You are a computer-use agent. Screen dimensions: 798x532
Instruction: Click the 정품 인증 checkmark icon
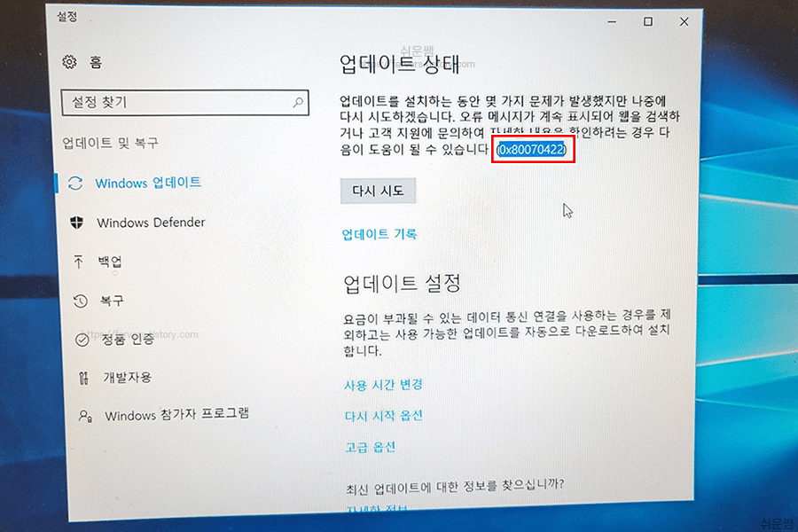82,340
